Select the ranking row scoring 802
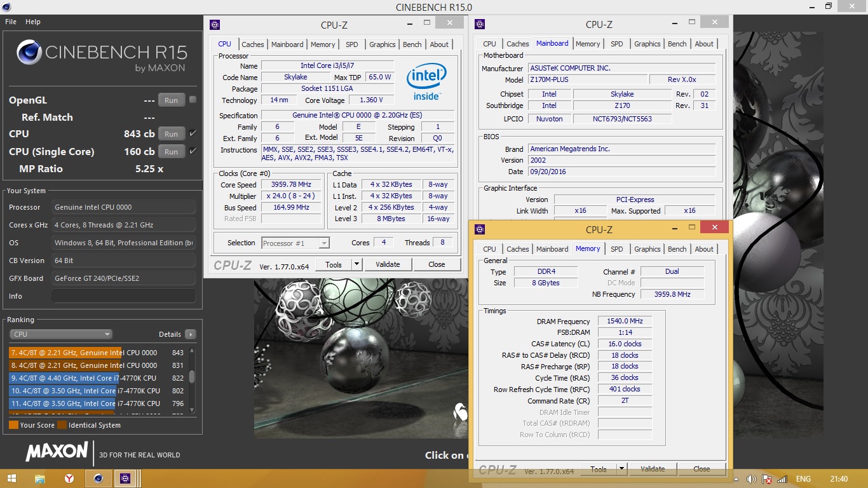Viewport: 868px width, 488px height. tap(97, 391)
